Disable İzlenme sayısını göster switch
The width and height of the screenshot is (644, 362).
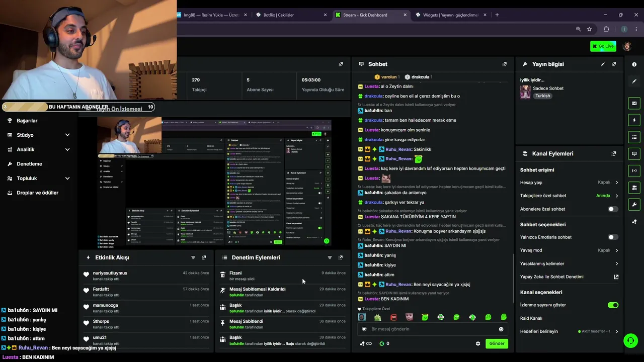click(613, 305)
